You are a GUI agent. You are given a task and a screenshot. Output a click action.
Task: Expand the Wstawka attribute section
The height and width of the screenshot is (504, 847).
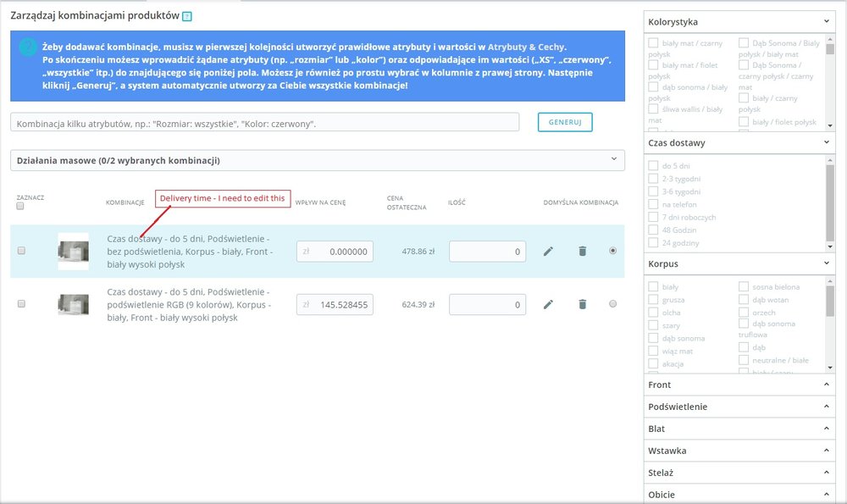point(826,451)
